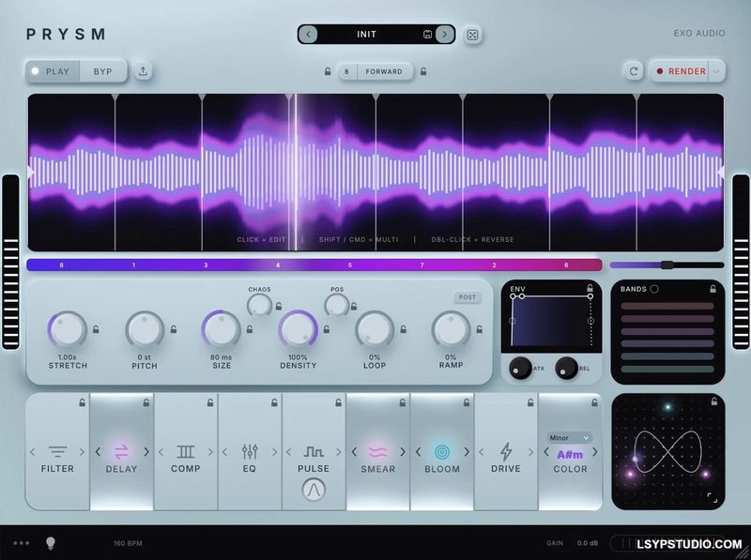Screen dimensions: 751x560
Task: Click the lightbulb tips icon
Action: 51,543
